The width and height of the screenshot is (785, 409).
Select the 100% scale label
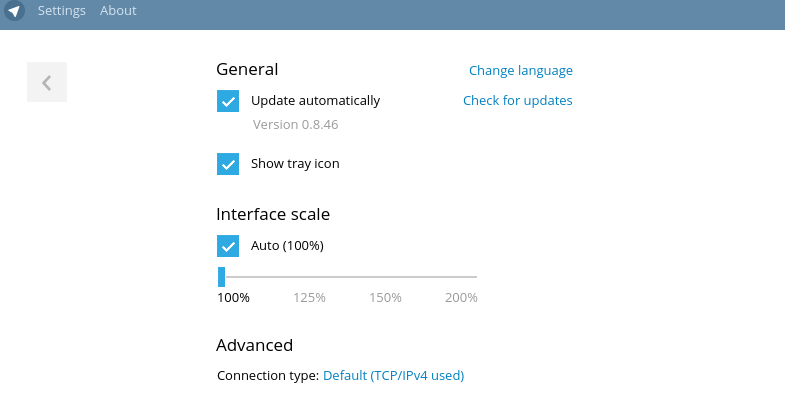[x=233, y=298]
